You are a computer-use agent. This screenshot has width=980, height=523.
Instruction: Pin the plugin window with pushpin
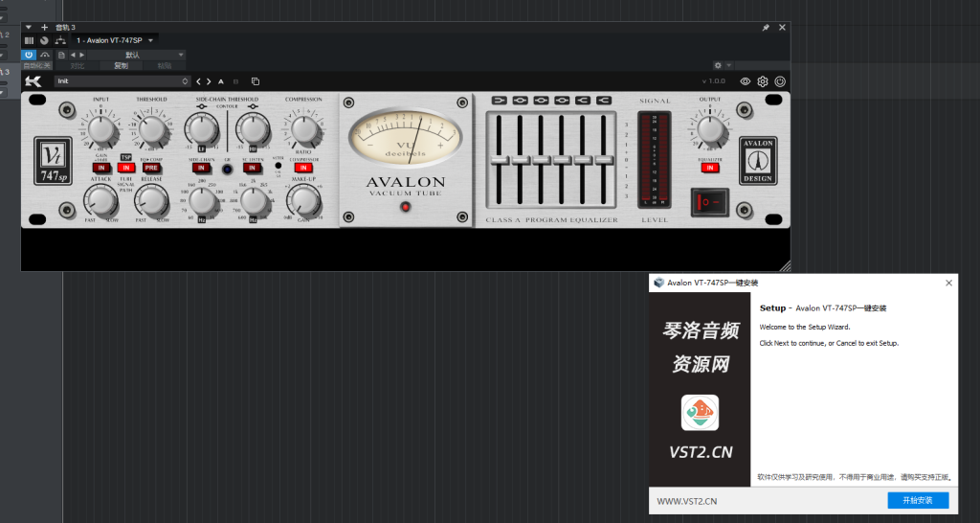tap(766, 28)
